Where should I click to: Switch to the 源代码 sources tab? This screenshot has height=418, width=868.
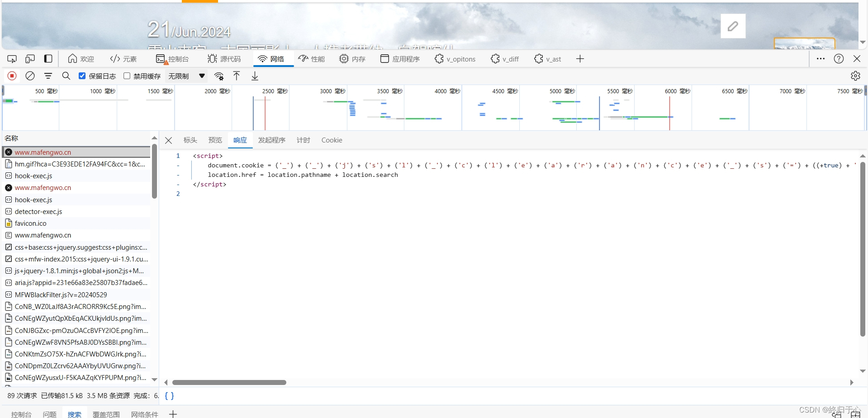point(224,59)
